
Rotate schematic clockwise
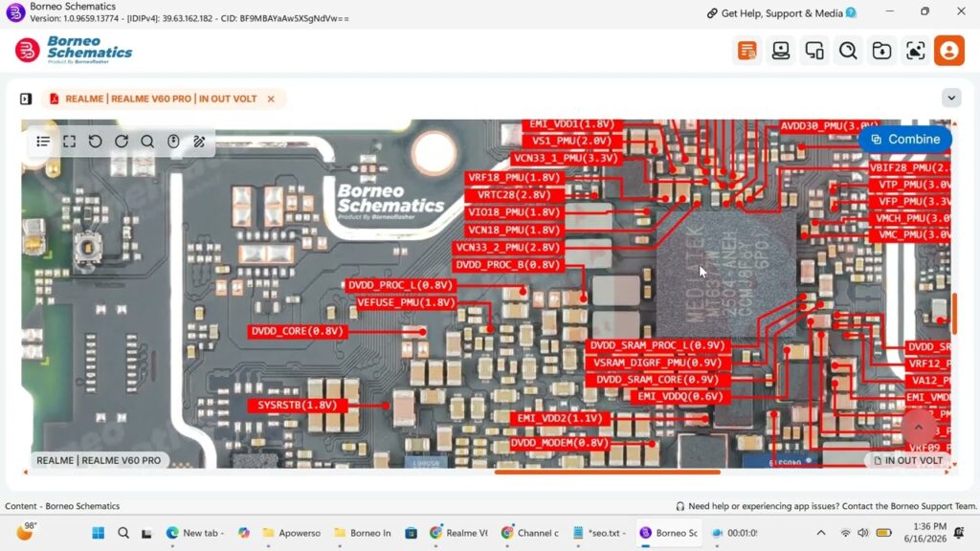point(122,142)
